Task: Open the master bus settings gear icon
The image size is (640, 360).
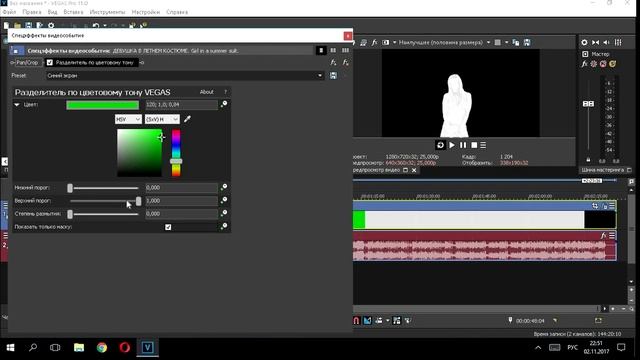Action: (584, 42)
